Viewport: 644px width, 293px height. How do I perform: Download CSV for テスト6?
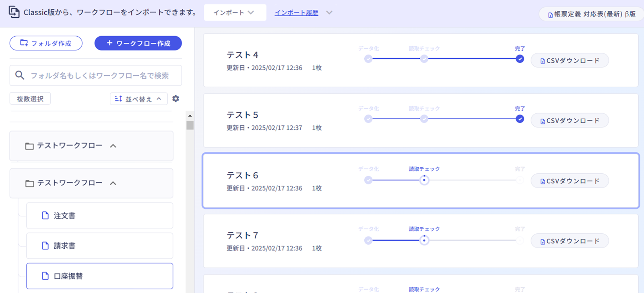coord(570,181)
